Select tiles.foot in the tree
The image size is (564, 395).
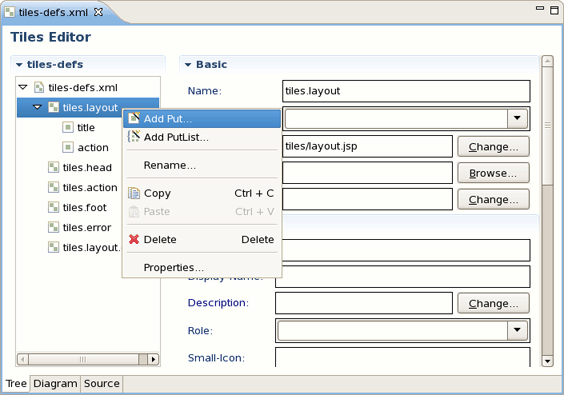tap(85, 208)
